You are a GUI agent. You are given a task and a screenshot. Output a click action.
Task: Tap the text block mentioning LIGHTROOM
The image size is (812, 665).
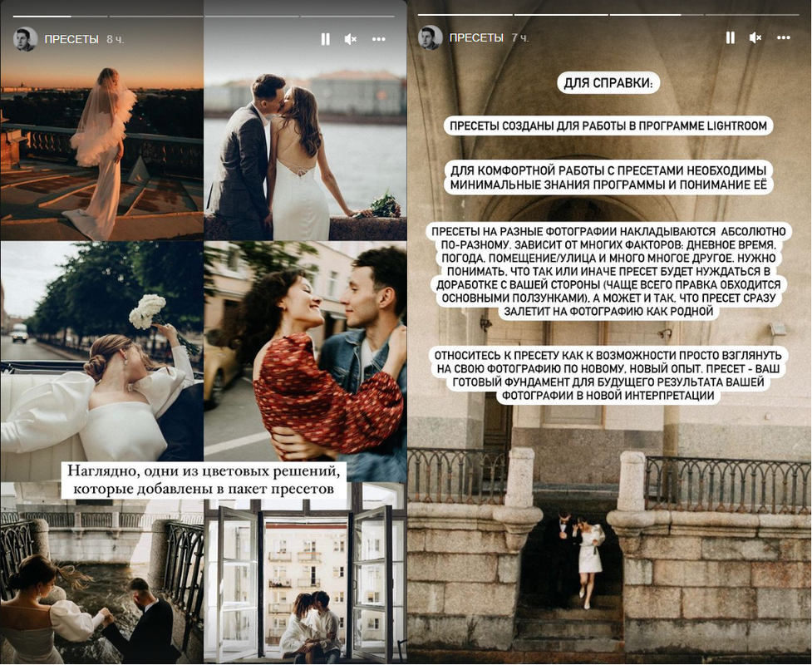(x=609, y=126)
